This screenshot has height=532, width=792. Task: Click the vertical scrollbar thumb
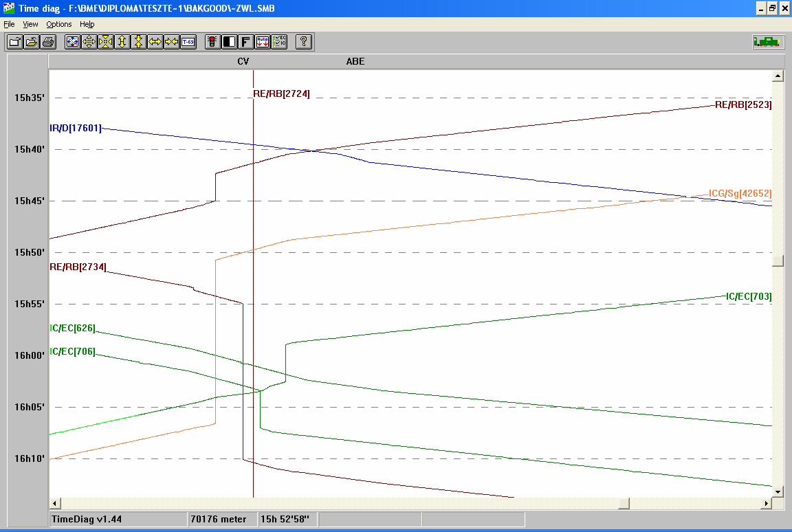[778, 261]
